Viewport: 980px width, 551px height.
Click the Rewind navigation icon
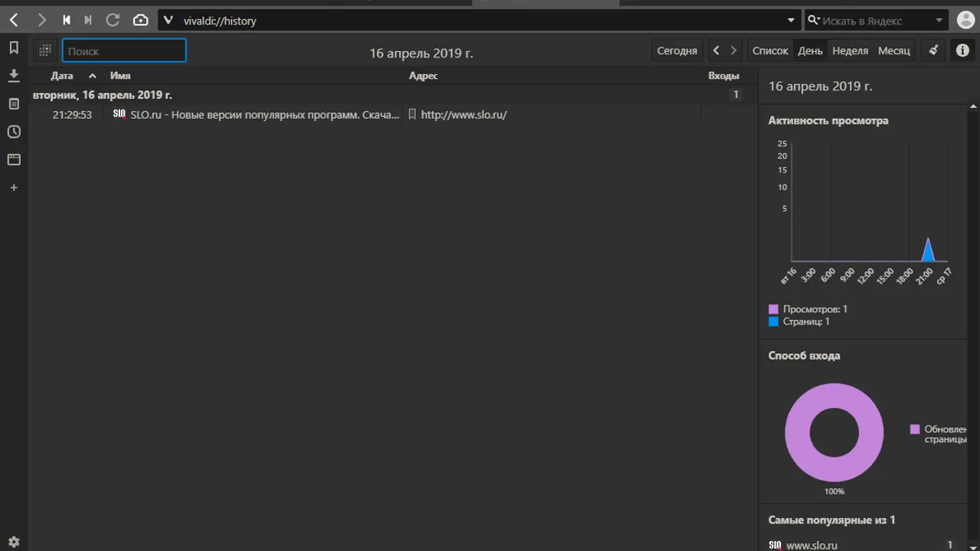pos(67,21)
